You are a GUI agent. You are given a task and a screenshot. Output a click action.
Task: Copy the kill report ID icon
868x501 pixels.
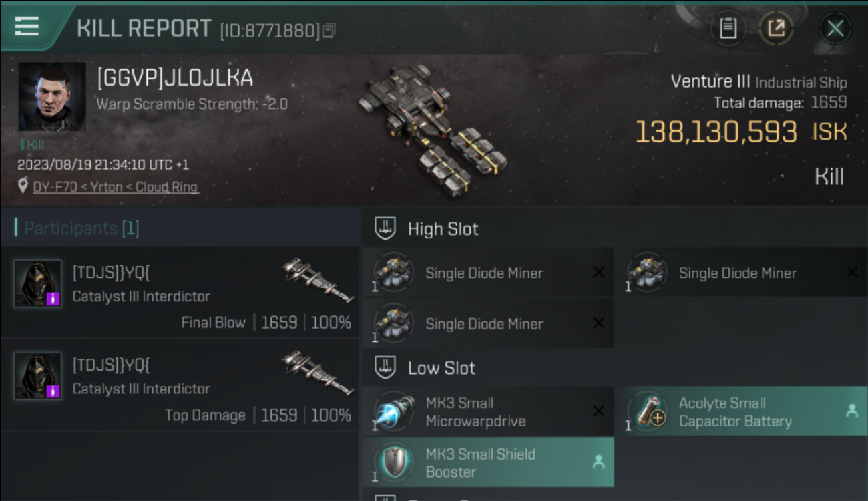click(329, 30)
